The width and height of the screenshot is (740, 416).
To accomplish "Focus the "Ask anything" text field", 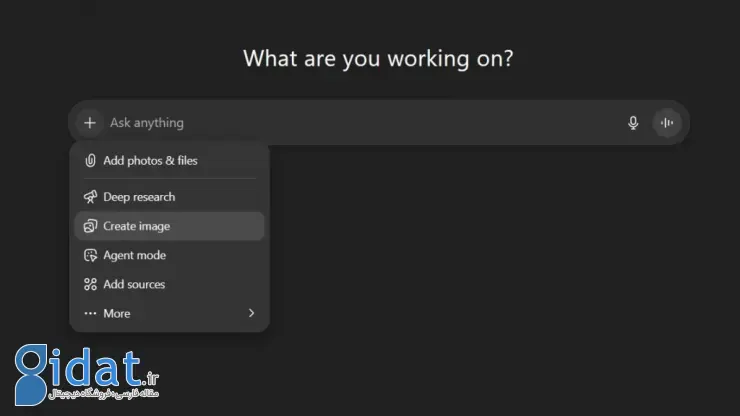I will (350, 123).
